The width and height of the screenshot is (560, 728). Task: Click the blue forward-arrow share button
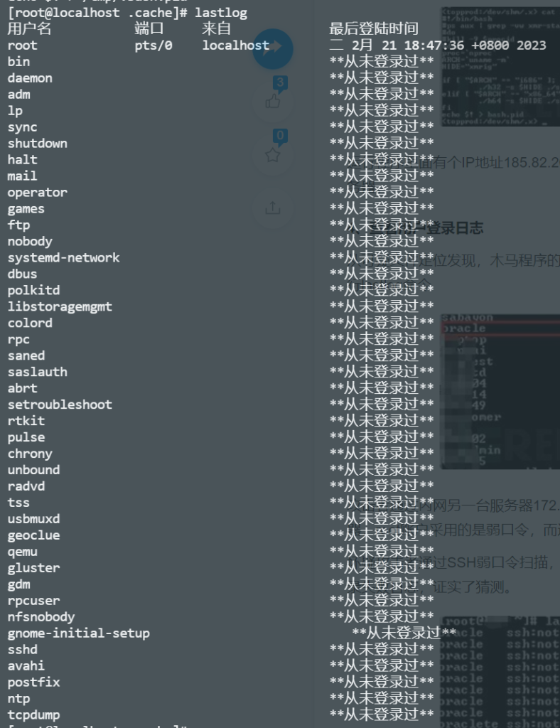[272, 48]
